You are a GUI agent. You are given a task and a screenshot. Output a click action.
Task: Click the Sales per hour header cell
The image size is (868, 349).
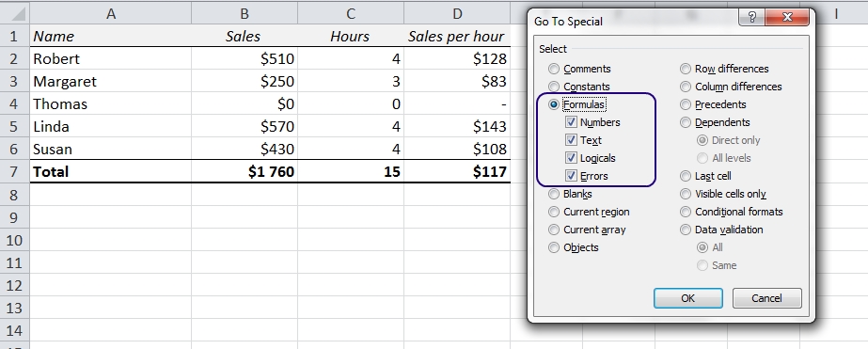457,36
